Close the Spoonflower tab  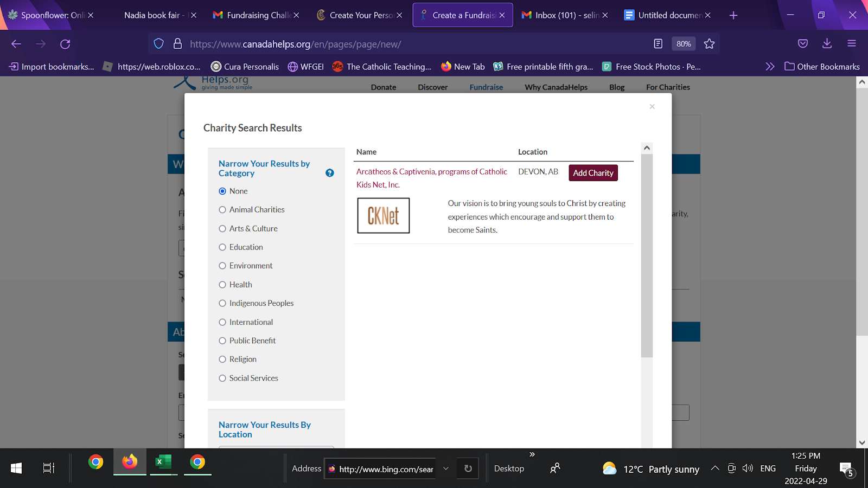[x=91, y=15]
